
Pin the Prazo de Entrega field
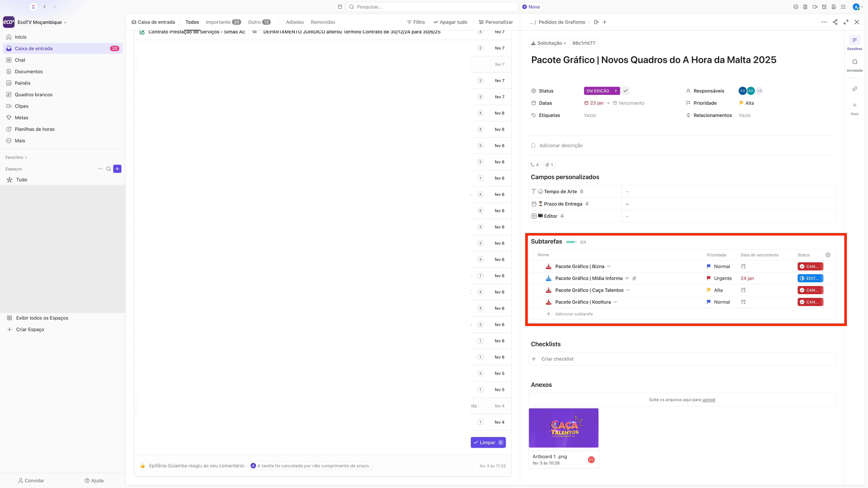(x=587, y=204)
